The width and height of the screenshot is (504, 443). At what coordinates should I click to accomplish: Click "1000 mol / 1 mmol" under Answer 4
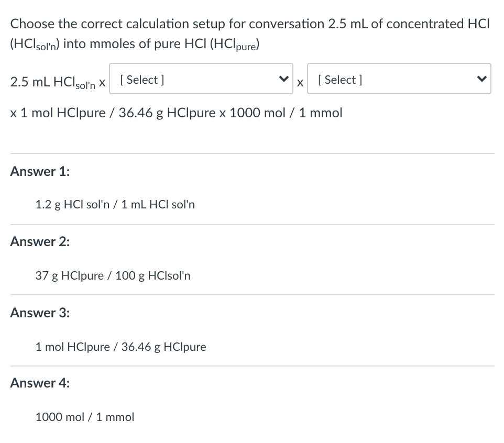(x=84, y=417)
